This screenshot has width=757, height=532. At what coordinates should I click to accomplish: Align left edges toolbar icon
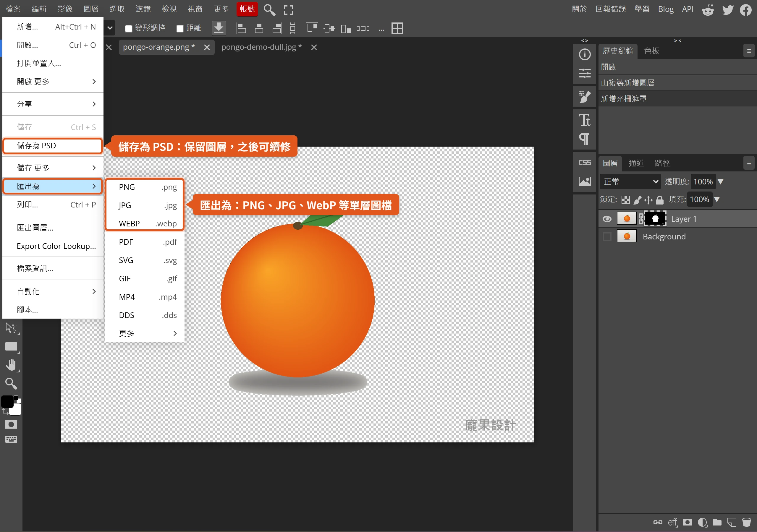(x=241, y=28)
